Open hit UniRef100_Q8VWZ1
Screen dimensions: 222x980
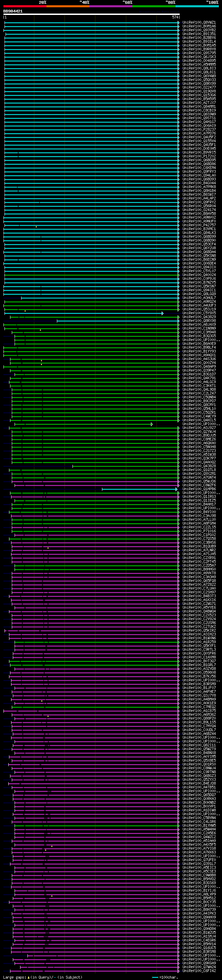coord(199,23)
